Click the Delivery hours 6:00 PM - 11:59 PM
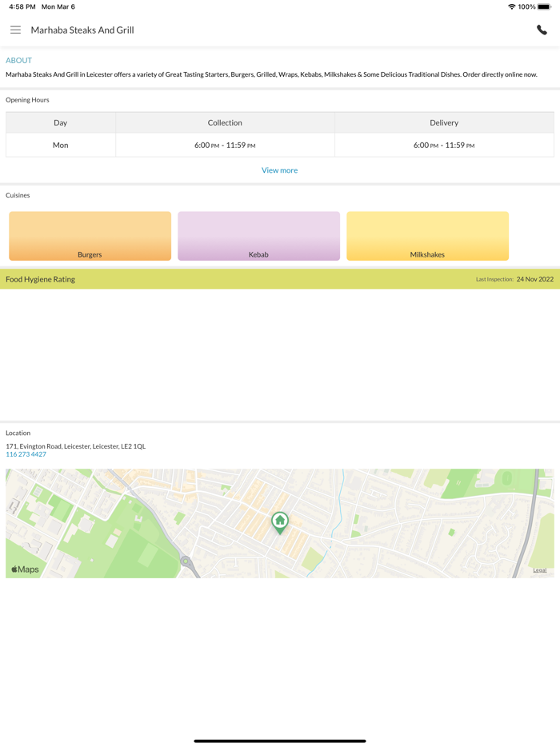The image size is (560, 747). (x=444, y=146)
